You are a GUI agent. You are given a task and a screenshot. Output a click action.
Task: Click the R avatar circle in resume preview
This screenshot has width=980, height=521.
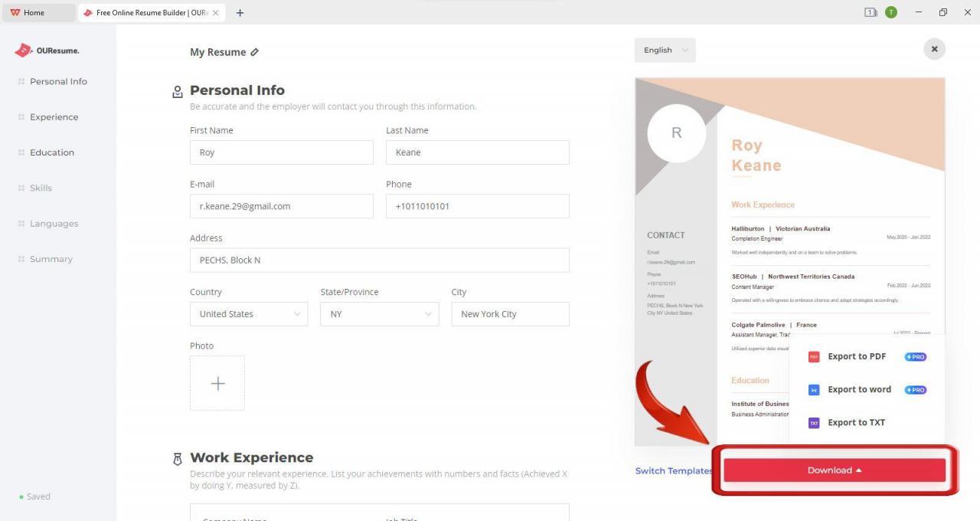[x=676, y=133]
